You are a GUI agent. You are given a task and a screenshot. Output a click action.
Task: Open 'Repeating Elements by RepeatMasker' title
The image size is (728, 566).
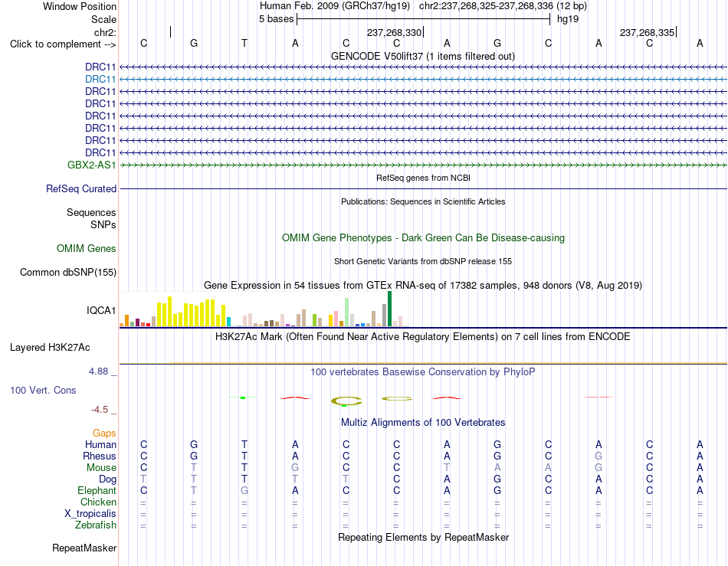click(424, 537)
